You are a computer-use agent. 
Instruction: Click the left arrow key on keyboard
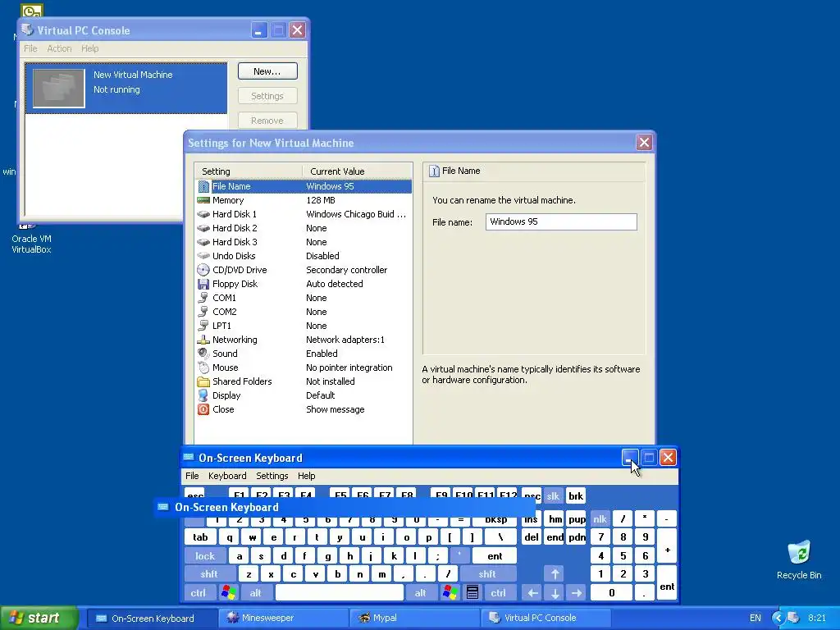532,592
